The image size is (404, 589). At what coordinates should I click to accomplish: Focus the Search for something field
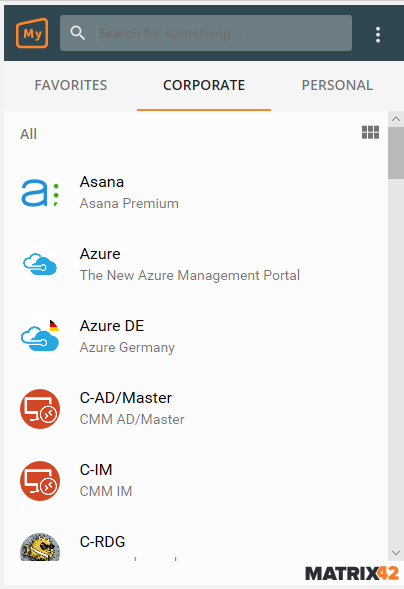tap(206, 33)
